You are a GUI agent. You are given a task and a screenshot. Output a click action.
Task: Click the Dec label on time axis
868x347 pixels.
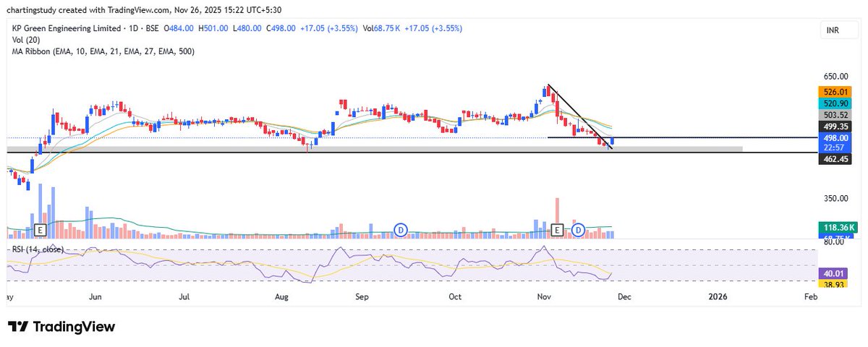click(x=626, y=296)
